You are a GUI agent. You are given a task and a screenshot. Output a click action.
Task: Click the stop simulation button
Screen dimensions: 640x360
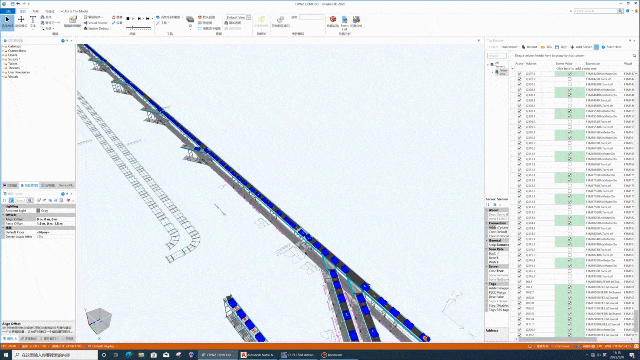click(128, 18)
